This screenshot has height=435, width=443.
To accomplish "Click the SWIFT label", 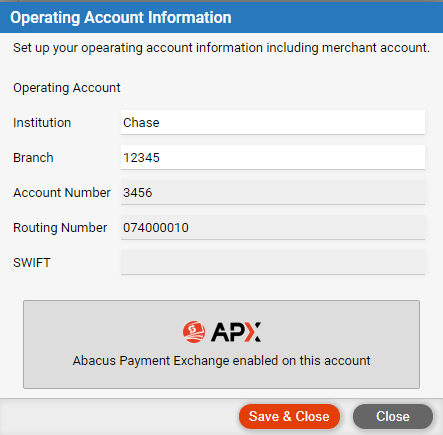I will pos(32,263).
